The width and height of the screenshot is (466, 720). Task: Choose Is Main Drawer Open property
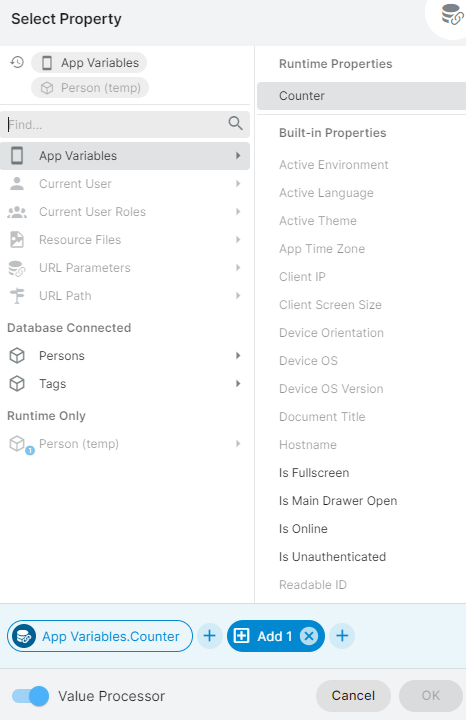click(338, 501)
